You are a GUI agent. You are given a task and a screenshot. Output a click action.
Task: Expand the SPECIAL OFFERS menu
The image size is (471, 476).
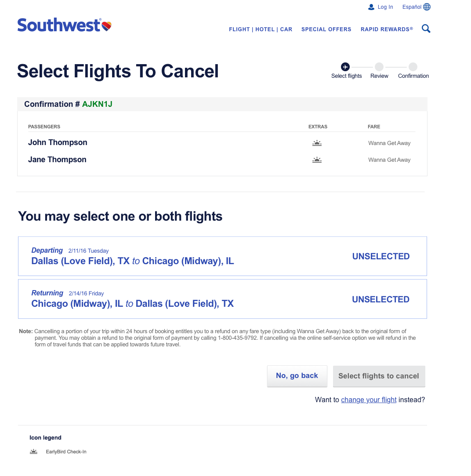coord(326,29)
